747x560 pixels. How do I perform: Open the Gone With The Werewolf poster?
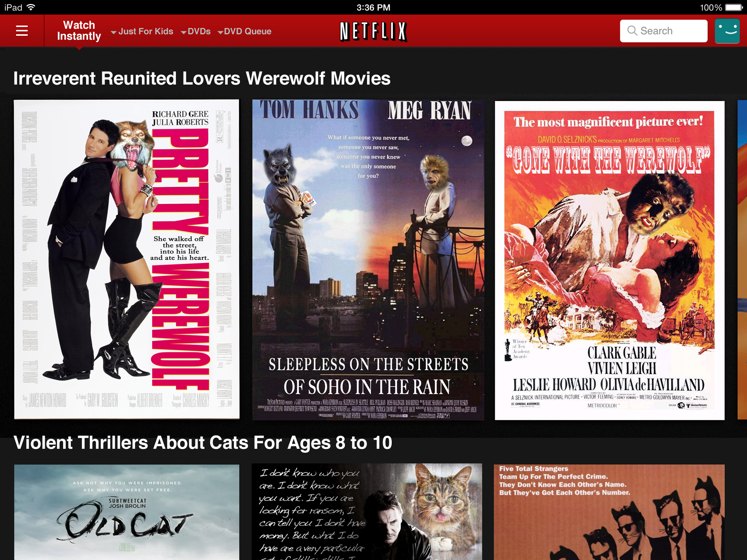click(x=610, y=260)
